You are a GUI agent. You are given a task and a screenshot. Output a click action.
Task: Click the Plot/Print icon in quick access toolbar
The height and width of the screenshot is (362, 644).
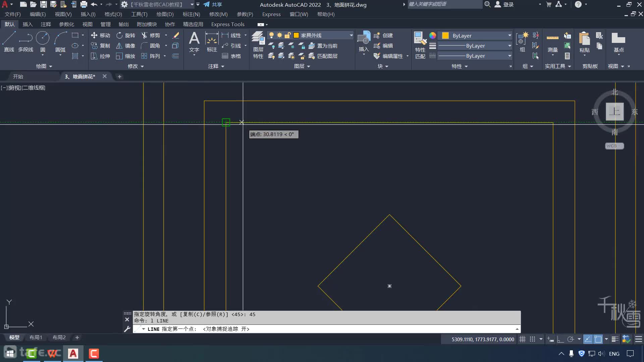click(84, 4)
